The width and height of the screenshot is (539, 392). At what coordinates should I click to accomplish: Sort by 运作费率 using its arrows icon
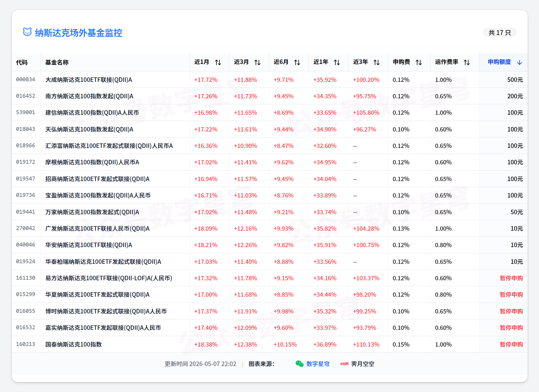[x=467, y=62]
